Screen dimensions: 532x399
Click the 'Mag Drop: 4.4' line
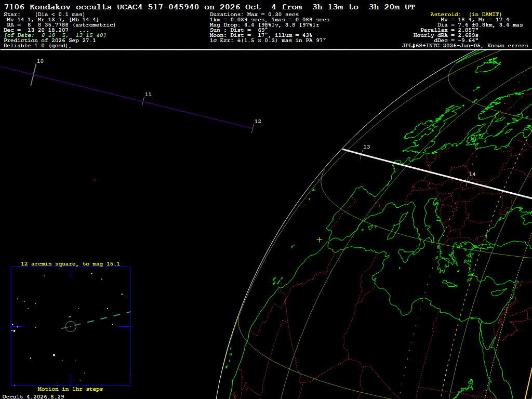click(264, 25)
